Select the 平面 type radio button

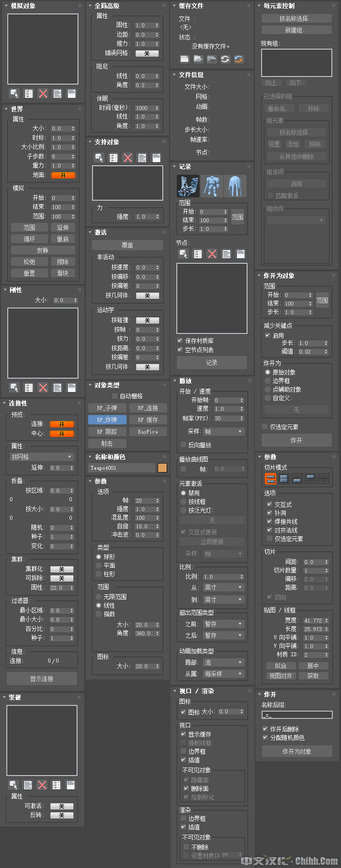point(99,565)
